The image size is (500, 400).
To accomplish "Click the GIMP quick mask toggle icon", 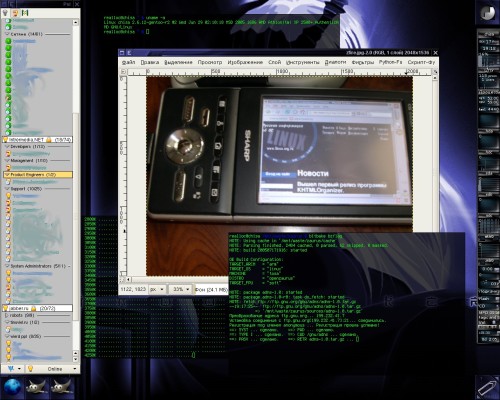I will [123, 279].
